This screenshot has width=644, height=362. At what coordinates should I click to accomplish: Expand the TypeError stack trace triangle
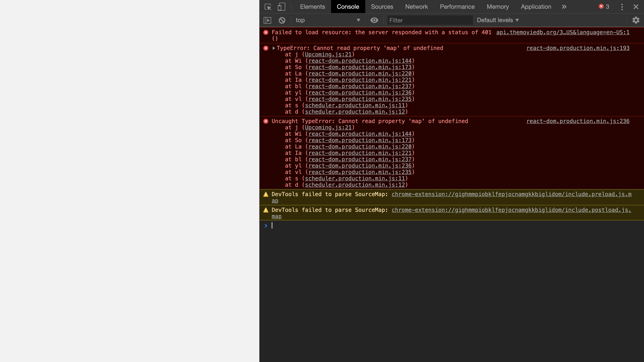274,48
